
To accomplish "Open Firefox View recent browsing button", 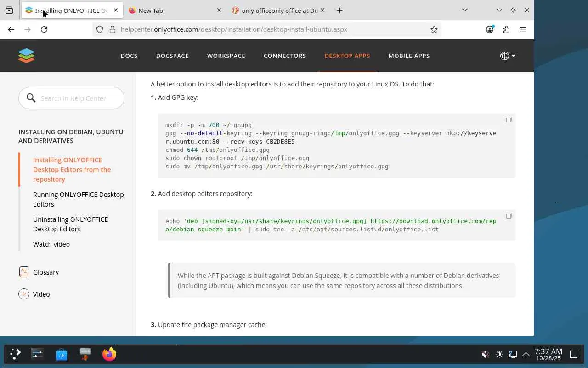I will [9, 10].
